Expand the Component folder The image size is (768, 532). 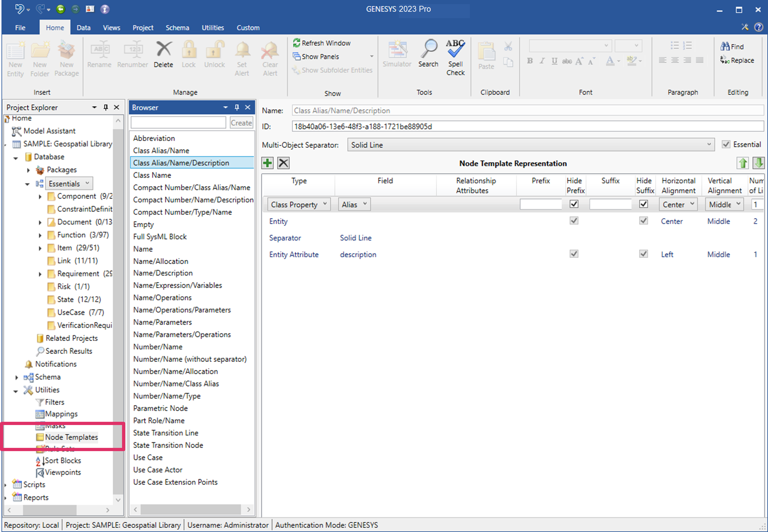pyautogui.click(x=40, y=197)
